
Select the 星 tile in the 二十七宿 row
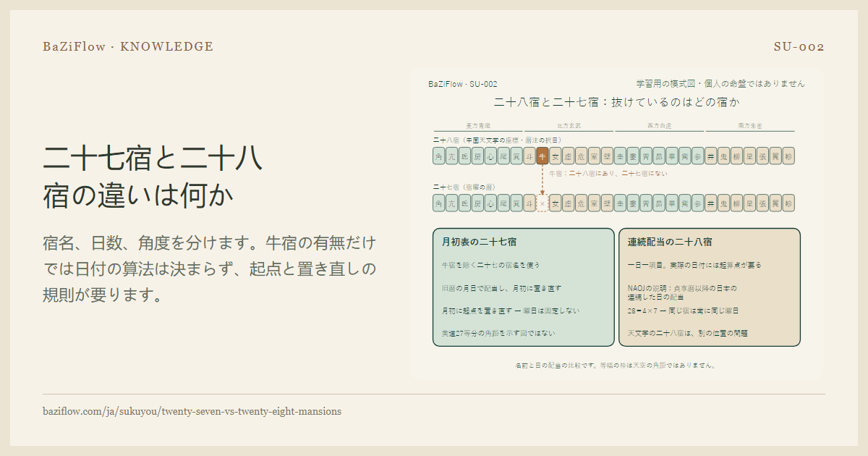[x=749, y=203]
